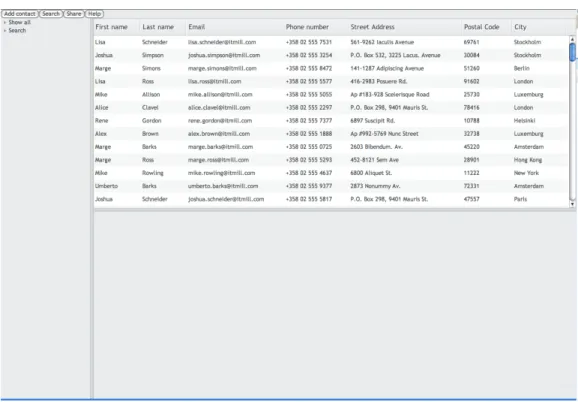Click address 6800 Aliquet St.
578x402 pixels.
(371, 173)
